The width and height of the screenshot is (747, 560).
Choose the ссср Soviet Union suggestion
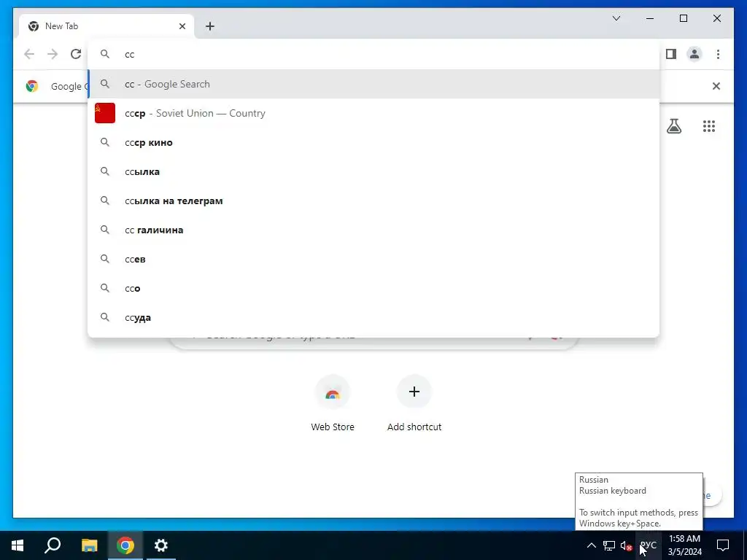tap(373, 113)
